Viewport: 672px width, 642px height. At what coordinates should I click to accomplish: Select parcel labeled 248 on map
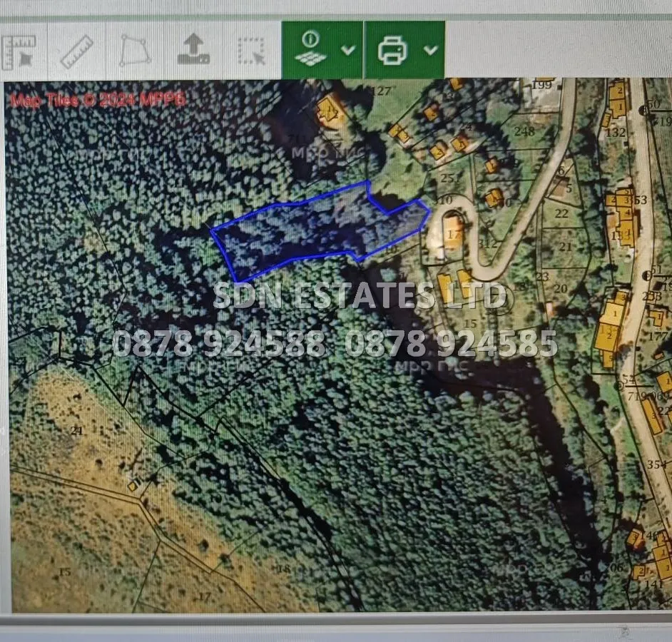click(524, 131)
